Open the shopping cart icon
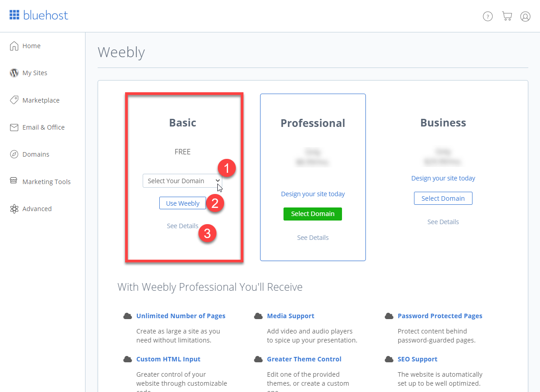This screenshot has width=540, height=392. tap(507, 16)
